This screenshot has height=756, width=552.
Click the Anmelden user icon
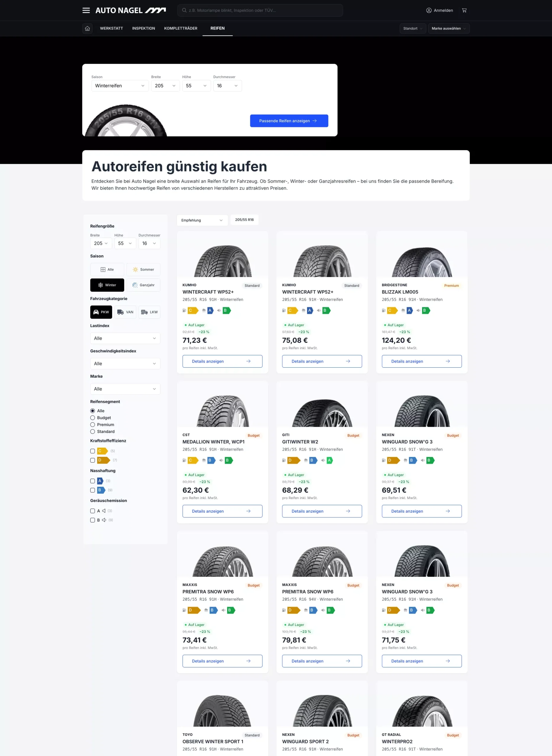429,10
